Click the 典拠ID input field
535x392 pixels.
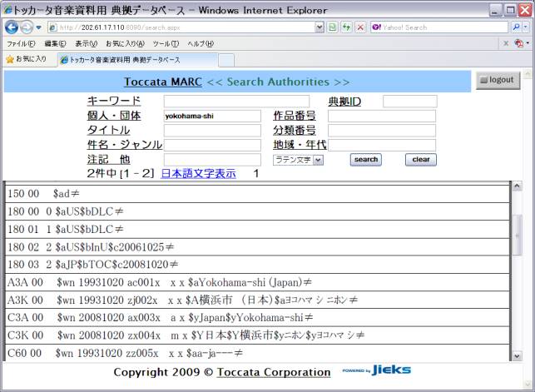point(410,102)
